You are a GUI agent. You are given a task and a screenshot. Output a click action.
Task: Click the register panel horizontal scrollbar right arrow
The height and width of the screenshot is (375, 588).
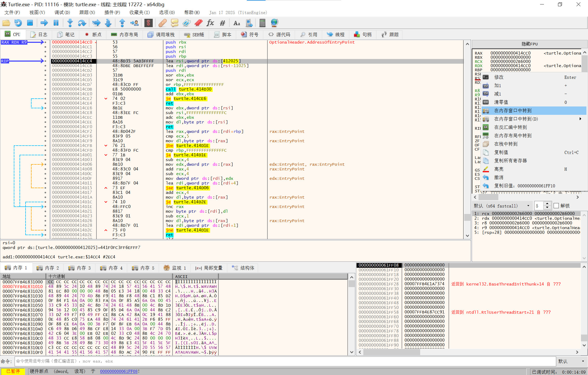(x=578, y=197)
